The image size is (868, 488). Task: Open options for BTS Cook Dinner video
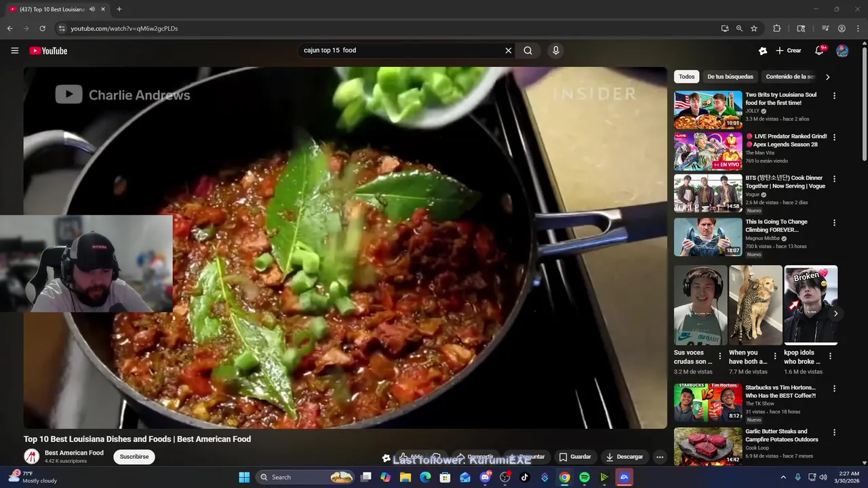(834, 180)
